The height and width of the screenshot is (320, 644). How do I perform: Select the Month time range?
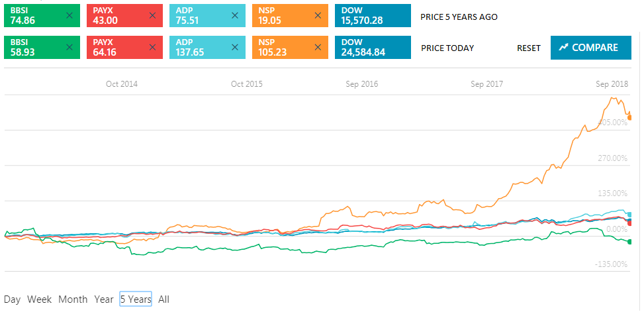coord(73,299)
